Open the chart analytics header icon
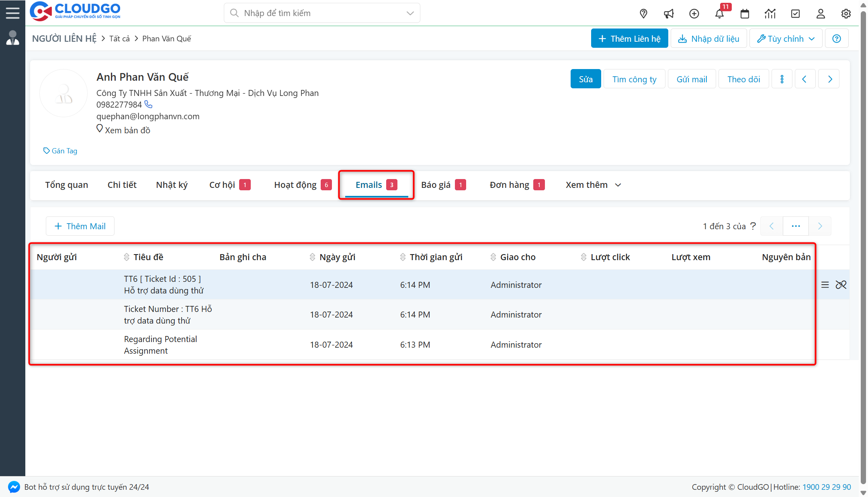Viewport: 868px width, 497px height. pos(770,14)
